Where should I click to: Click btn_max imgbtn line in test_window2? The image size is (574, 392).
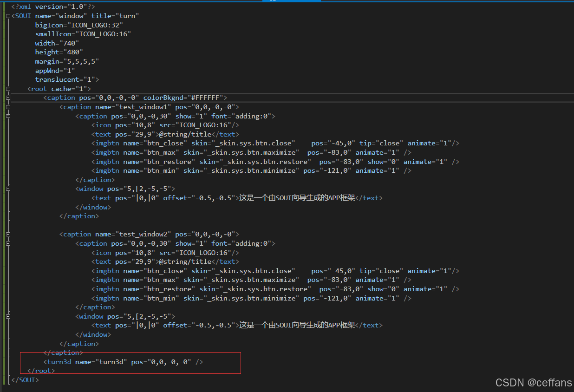pyautogui.click(x=251, y=280)
